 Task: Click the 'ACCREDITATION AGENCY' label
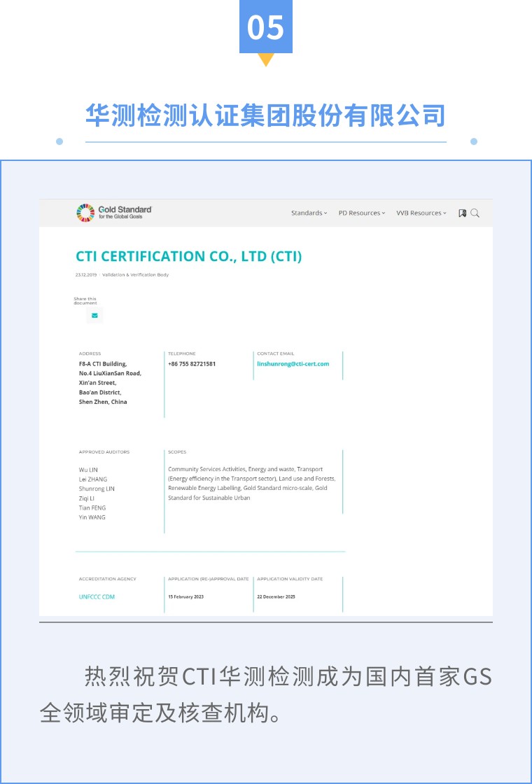pos(108,579)
